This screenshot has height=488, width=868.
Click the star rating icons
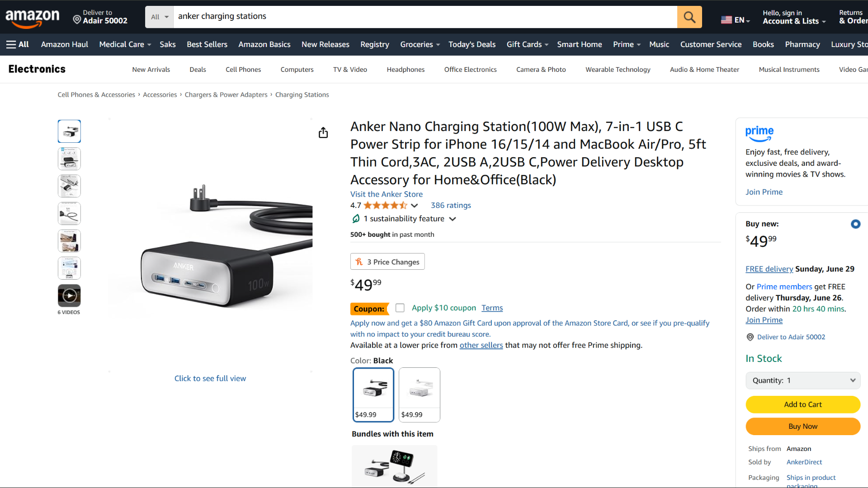(x=386, y=205)
